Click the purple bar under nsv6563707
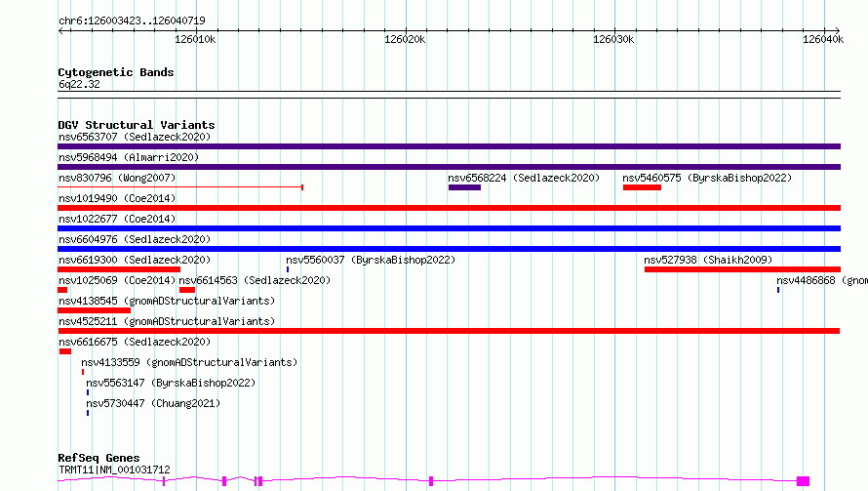Viewport: 868px width, 491px height. tap(449, 146)
